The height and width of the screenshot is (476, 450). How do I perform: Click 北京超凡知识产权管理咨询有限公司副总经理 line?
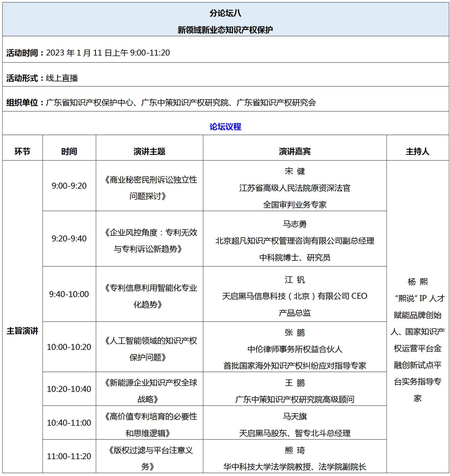tap(295, 241)
